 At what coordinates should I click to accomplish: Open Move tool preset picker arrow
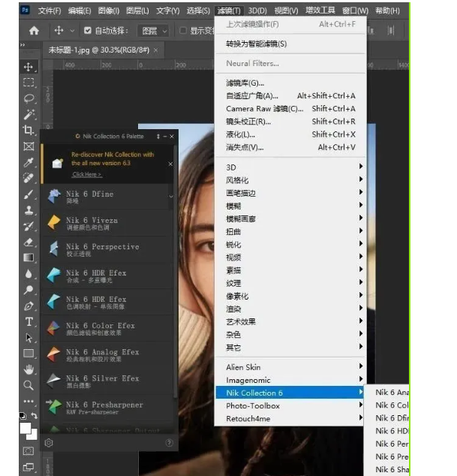tap(72, 30)
